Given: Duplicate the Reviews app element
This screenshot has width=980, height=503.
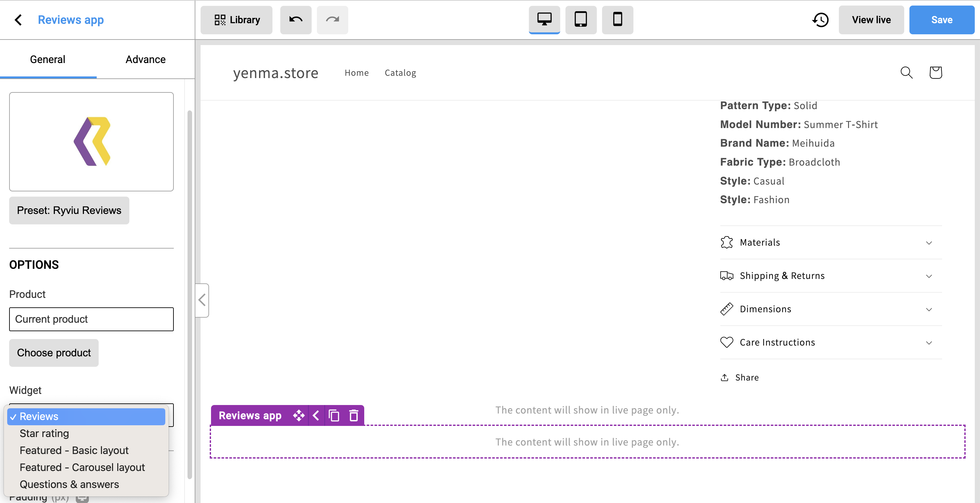Looking at the screenshot, I should point(334,415).
